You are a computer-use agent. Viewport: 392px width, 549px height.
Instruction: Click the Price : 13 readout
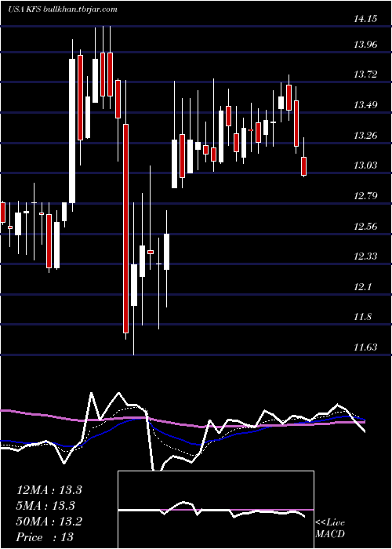[45, 536]
